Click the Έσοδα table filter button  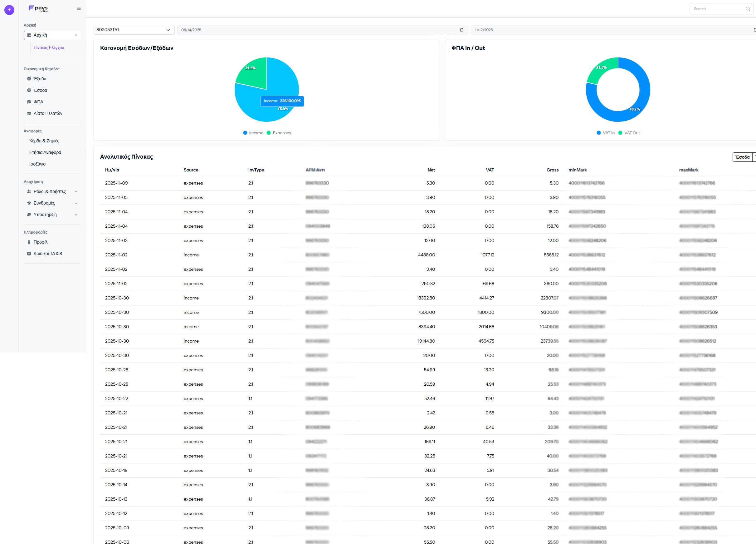click(742, 157)
